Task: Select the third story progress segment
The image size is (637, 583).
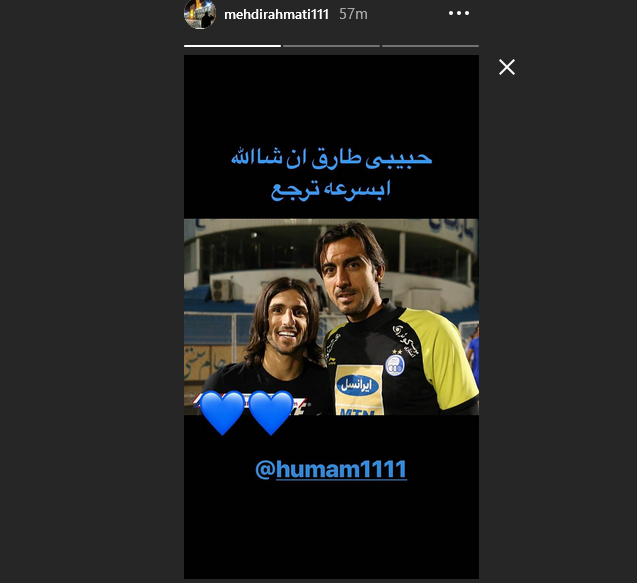Action: click(430, 46)
